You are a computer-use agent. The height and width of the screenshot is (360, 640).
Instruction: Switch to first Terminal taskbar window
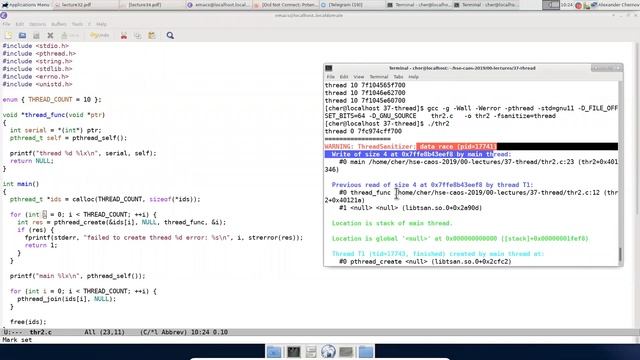pos(418,5)
